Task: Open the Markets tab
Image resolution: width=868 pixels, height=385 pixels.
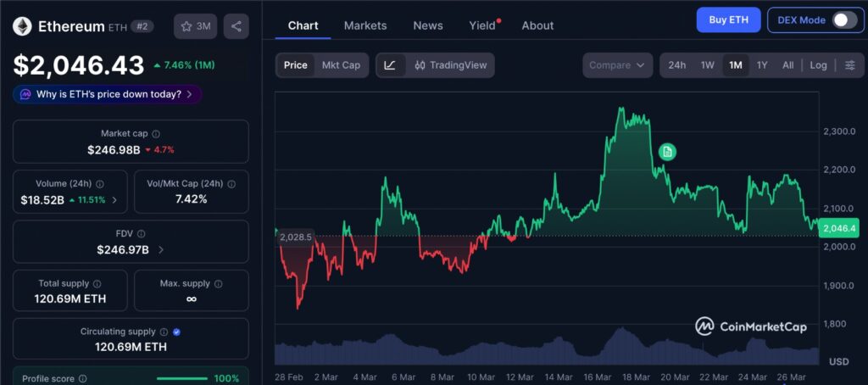Action: click(x=365, y=25)
